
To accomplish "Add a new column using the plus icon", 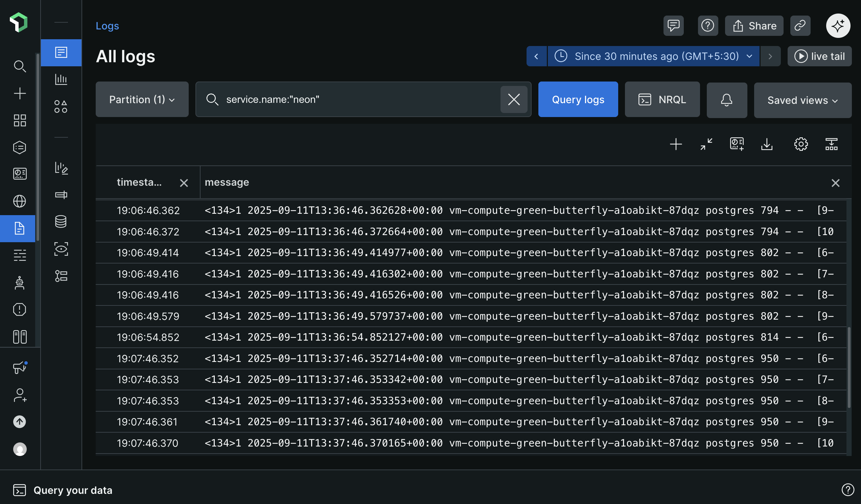I will point(676,144).
